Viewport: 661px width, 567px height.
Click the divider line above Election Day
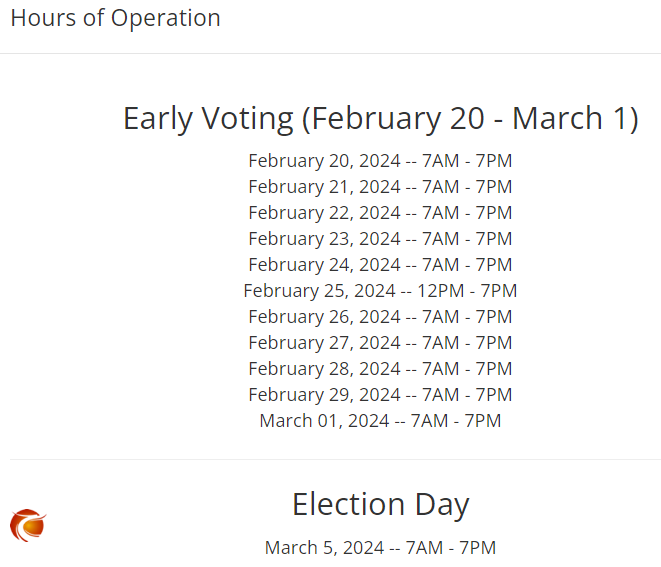coord(336,460)
